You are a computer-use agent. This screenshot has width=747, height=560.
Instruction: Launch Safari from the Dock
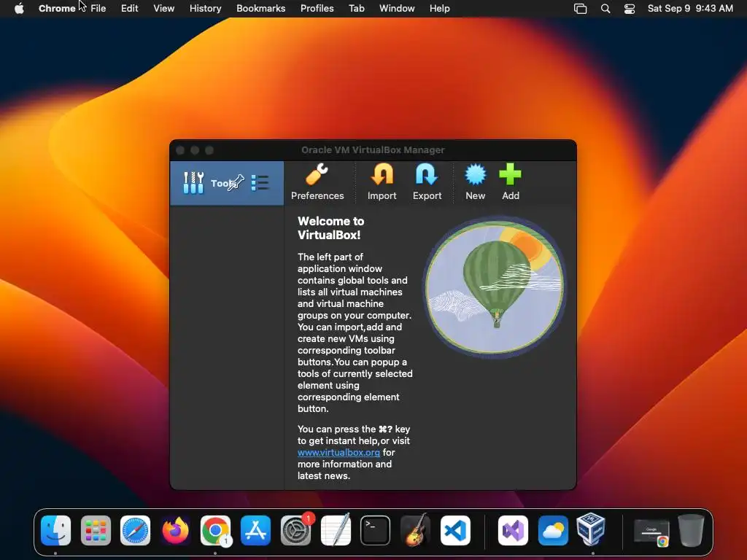point(135,530)
